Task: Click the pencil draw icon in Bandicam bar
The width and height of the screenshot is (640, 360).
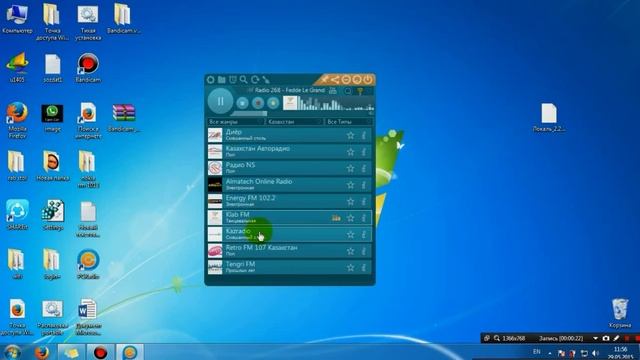Action: click(616, 338)
